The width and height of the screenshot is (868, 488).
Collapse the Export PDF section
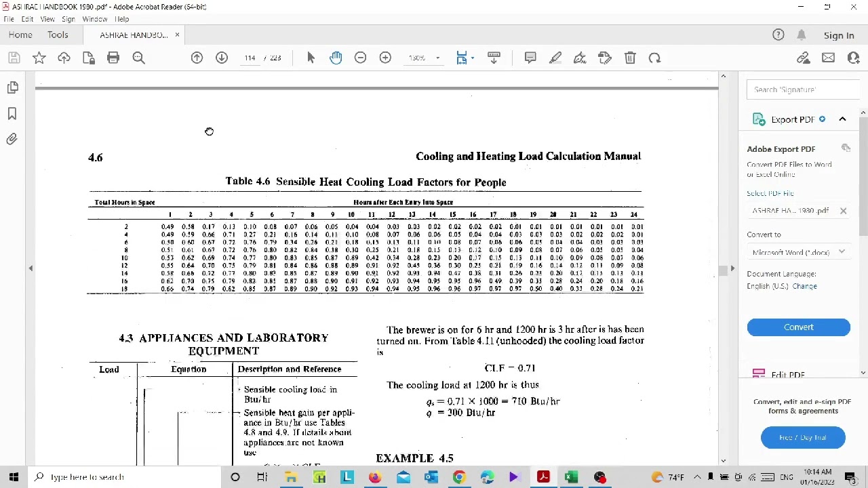842,119
